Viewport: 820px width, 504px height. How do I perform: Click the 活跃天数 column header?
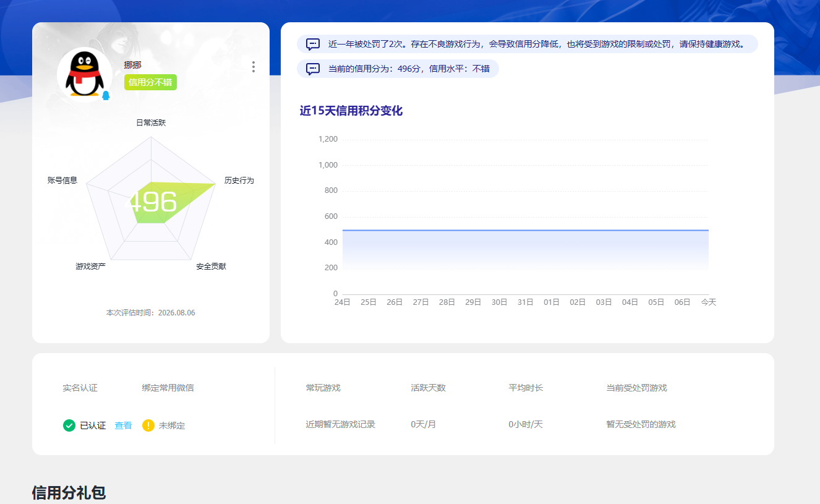[x=428, y=388]
